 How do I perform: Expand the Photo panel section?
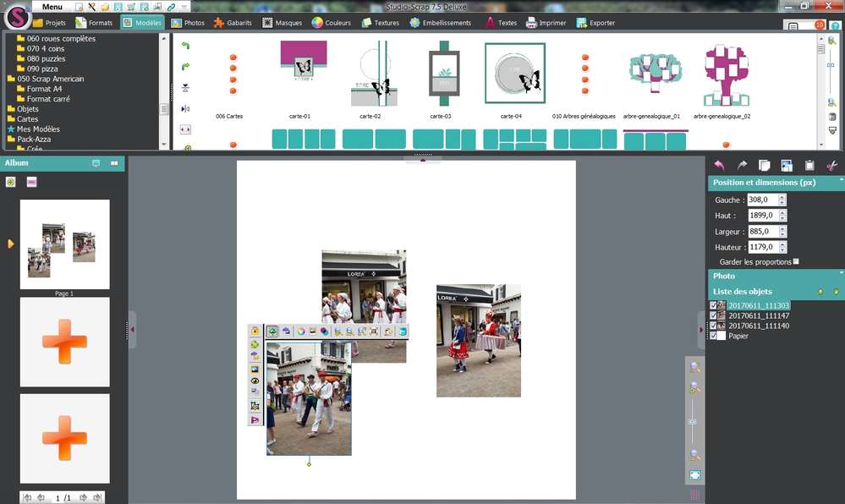coord(840,274)
